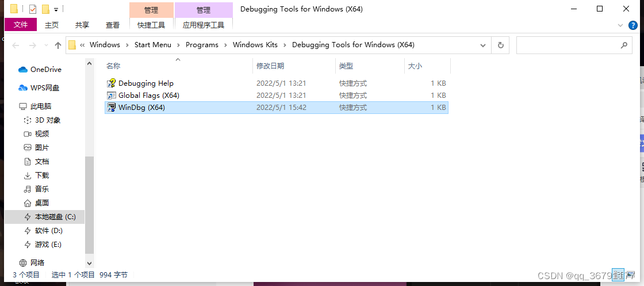Click inside the search input box

click(567, 45)
